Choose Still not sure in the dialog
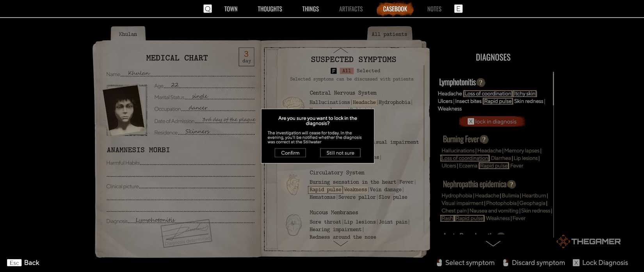644x272 pixels. [x=340, y=153]
